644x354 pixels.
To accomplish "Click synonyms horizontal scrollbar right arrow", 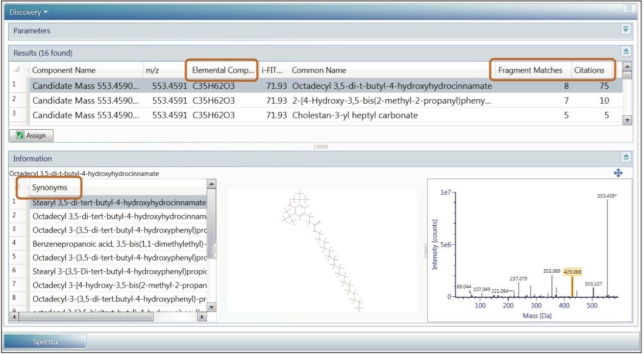I will point(202,317).
